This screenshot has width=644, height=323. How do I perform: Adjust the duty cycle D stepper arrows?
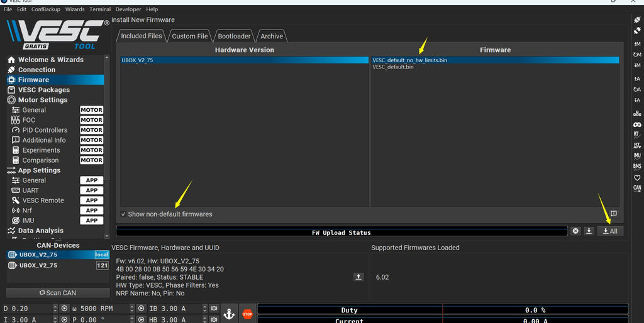pyautogui.click(x=52, y=309)
